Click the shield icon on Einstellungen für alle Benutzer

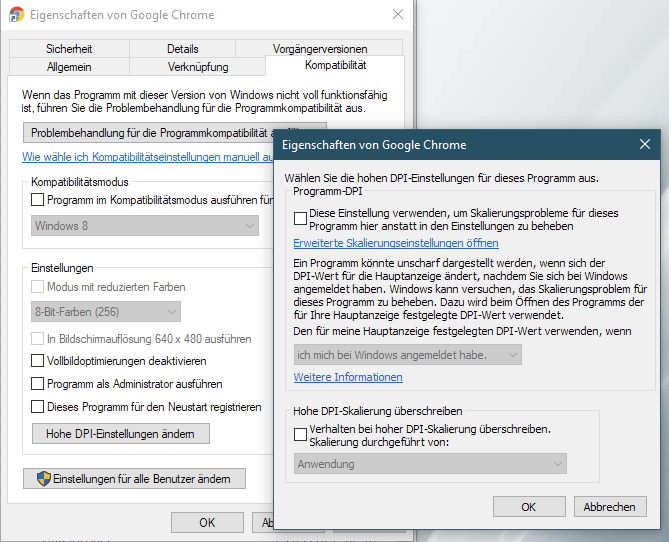pyautogui.click(x=44, y=479)
